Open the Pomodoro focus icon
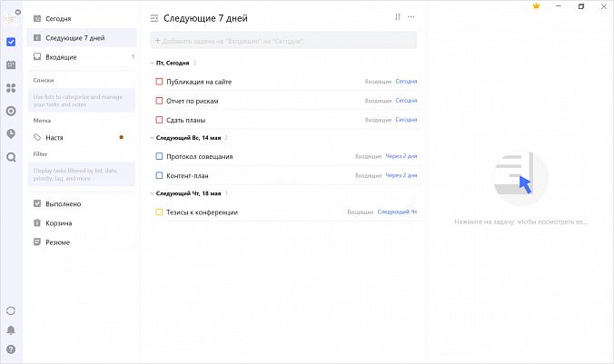The image size is (614, 364). pyautogui.click(x=11, y=111)
